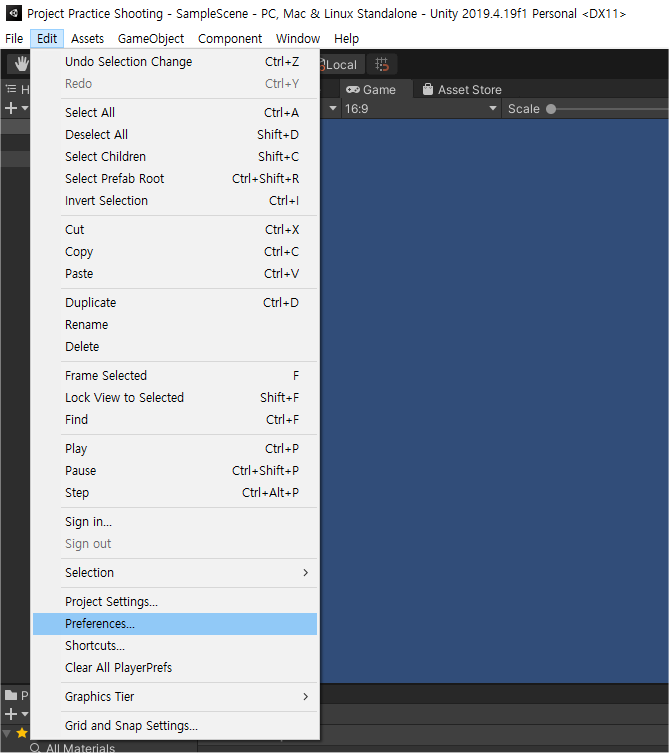Choose Duplicate in Edit menu
Screen dimensions: 669x753
tap(175, 303)
